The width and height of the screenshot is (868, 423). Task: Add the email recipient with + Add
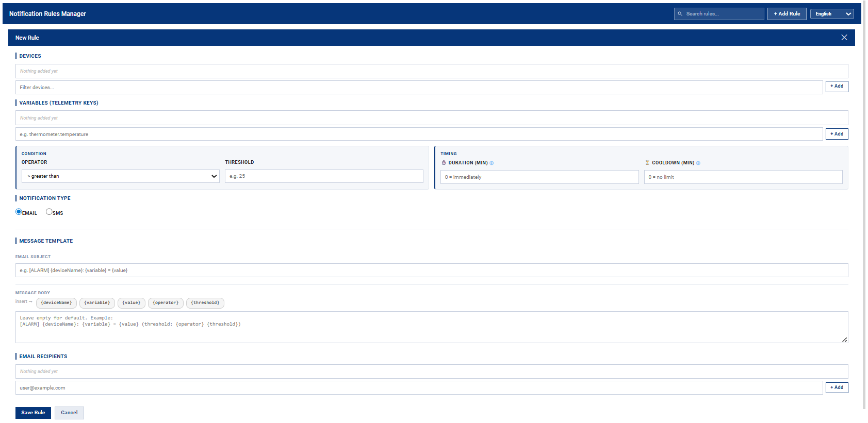tap(837, 387)
